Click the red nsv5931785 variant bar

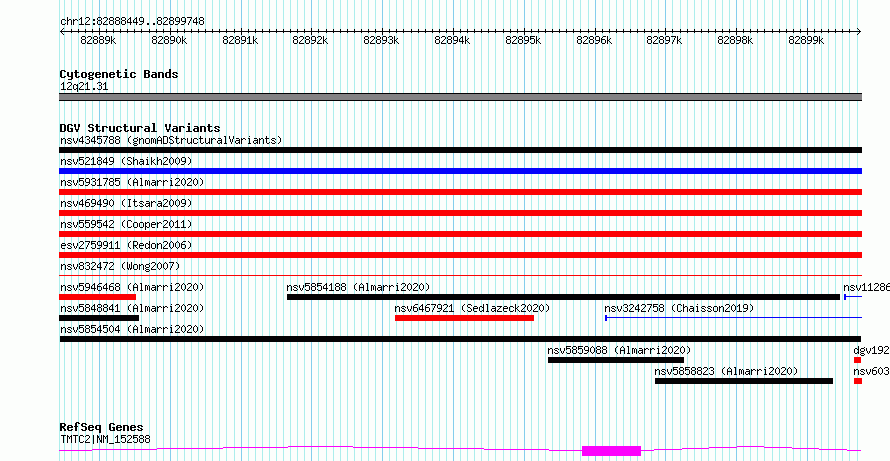click(x=460, y=192)
